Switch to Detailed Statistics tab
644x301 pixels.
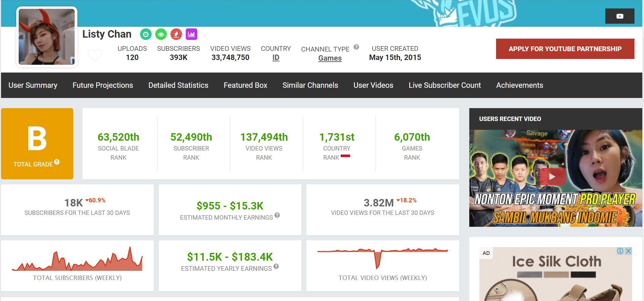click(x=178, y=85)
